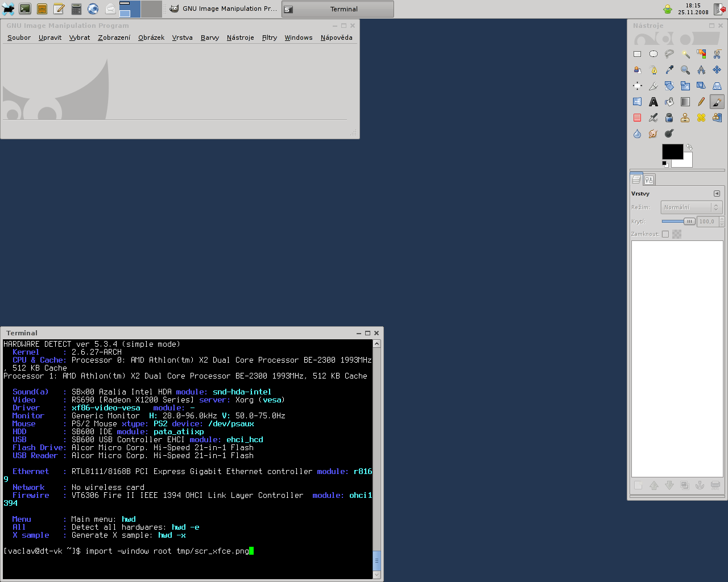
Task: Click the Terminal window scrollbar thumb
Action: point(377,560)
